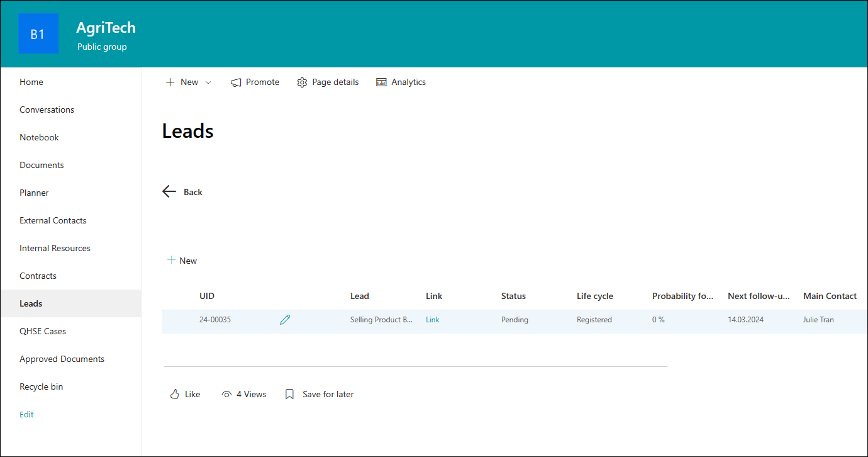
Task: Click the plus icon in command bar New
Action: pyautogui.click(x=170, y=82)
